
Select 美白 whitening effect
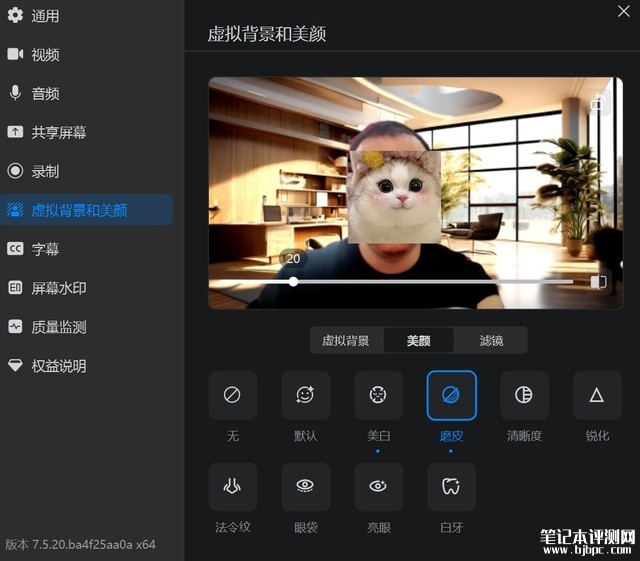pyautogui.click(x=378, y=395)
